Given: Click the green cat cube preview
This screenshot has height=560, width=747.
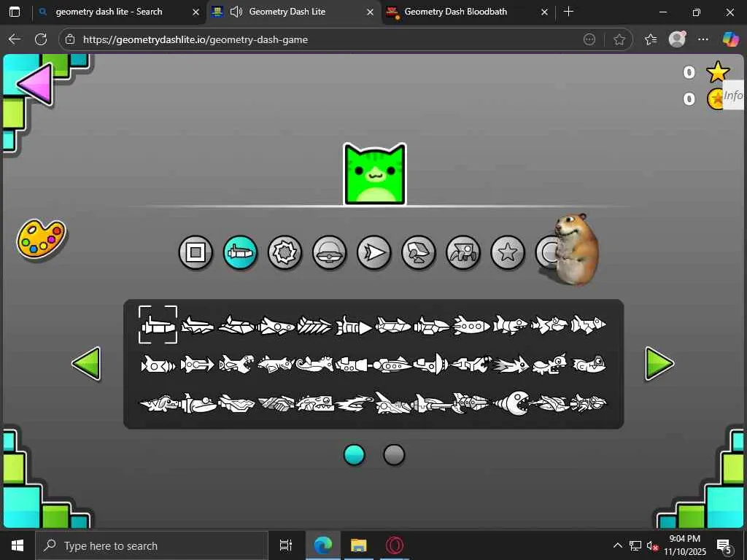Looking at the screenshot, I should pyautogui.click(x=375, y=174).
